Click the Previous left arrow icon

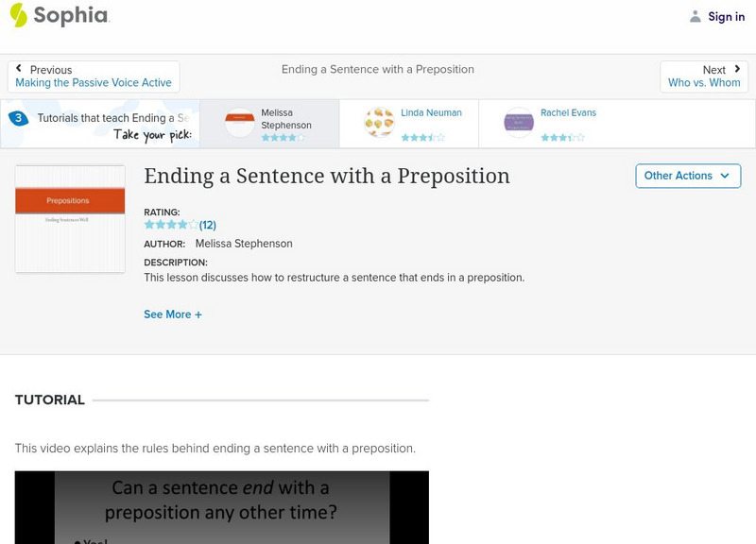tap(20, 69)
